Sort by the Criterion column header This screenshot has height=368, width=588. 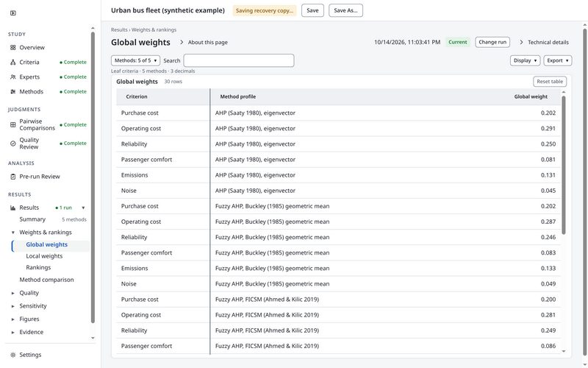pyautogui.click(x=137, y=97)
